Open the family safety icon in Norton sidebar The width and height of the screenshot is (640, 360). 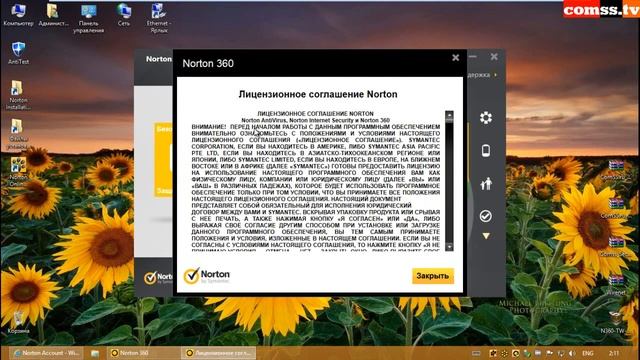(486, 184)
